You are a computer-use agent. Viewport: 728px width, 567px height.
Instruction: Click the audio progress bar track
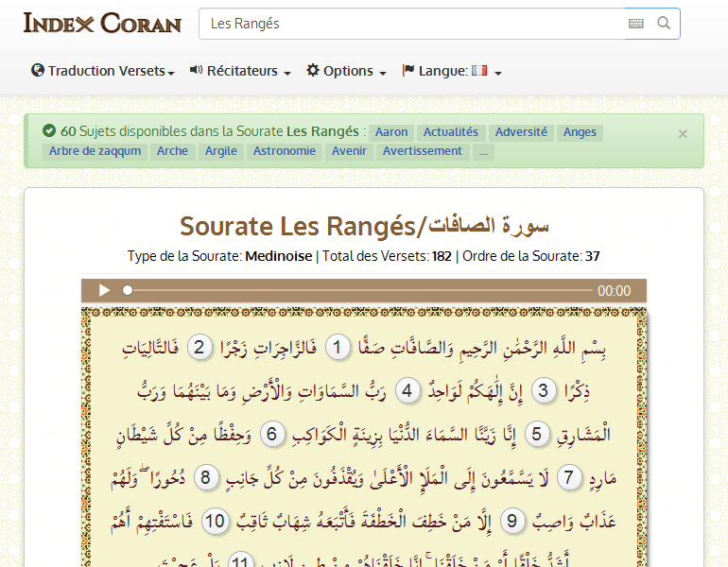[x=360, y=290]
